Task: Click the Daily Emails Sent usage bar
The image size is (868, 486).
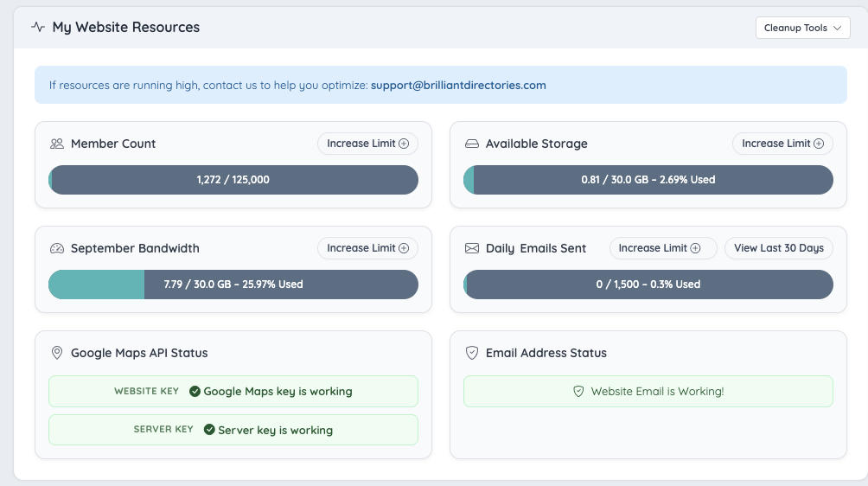Action: pos(648,285)
